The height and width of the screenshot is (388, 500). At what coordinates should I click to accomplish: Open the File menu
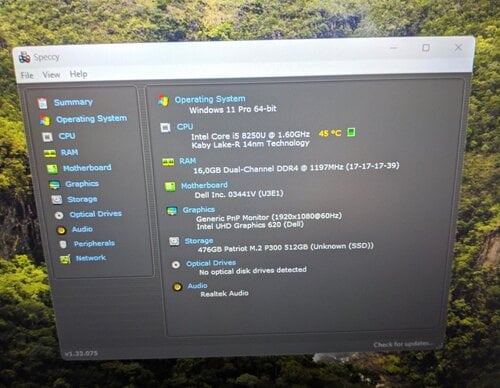tap(27, 75)
